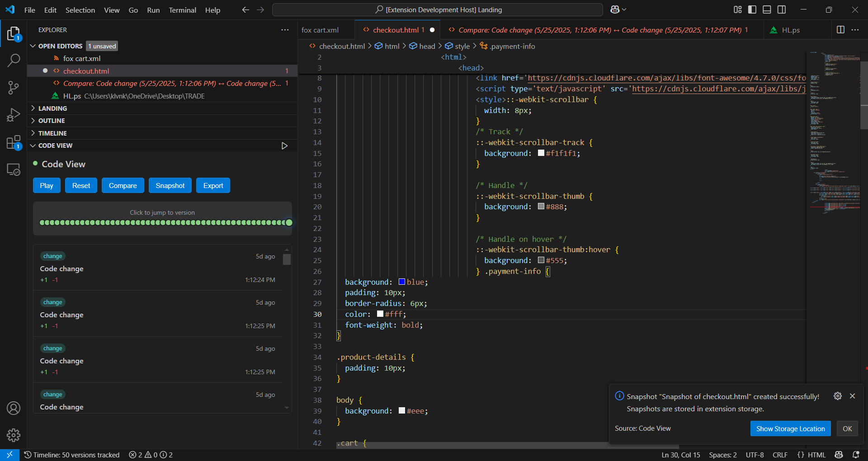Open the Search view icon
868x461 pixels.
[x=14, y=60]
